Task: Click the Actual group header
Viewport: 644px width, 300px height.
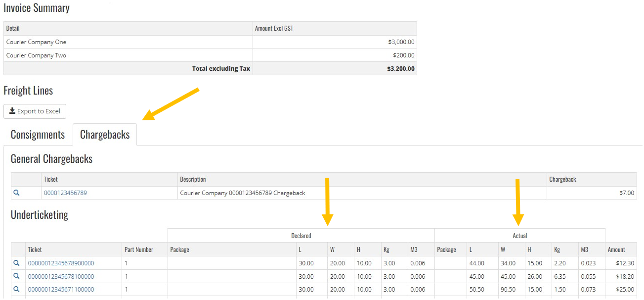Action: click(x=520, y=236)
